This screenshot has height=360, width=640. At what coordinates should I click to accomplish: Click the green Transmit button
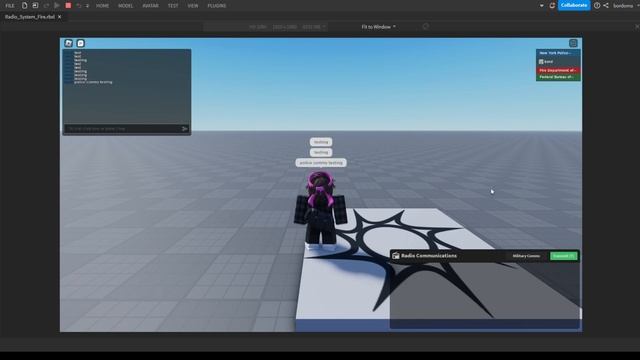coord(564,256)
